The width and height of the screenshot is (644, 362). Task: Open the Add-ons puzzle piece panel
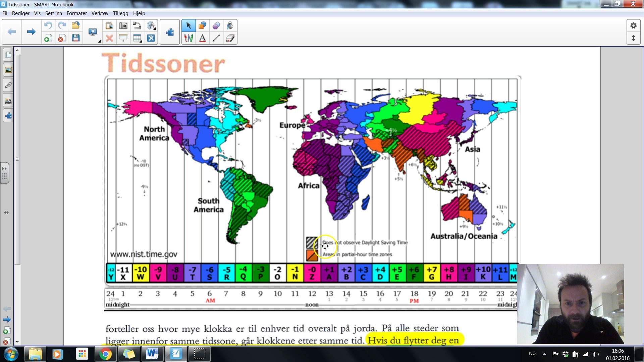pos(8,116)
